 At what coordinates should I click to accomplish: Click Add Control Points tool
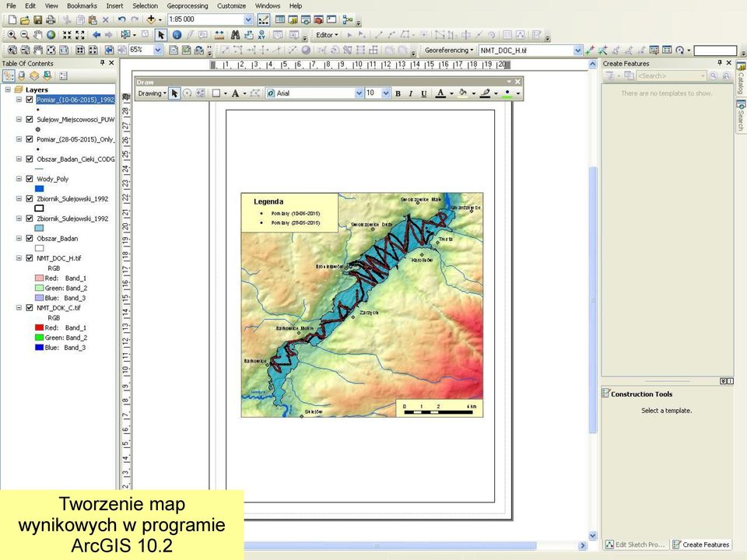[590, 50]
